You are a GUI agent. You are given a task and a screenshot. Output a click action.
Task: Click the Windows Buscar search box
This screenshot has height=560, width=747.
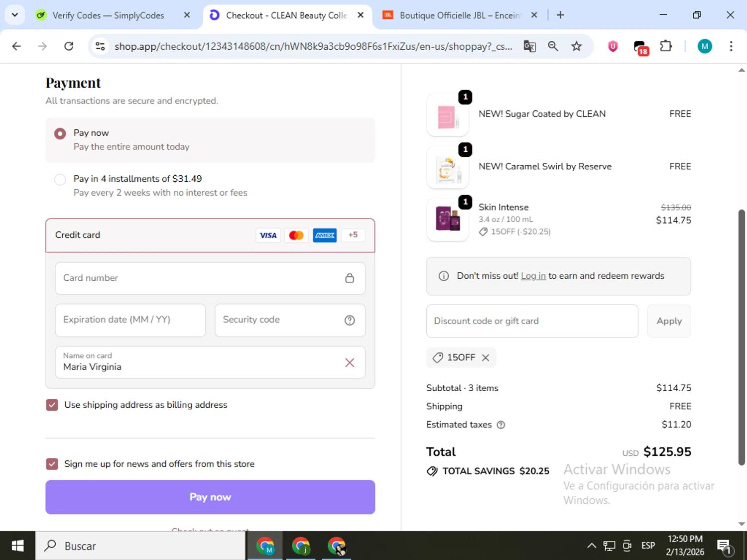140,546
